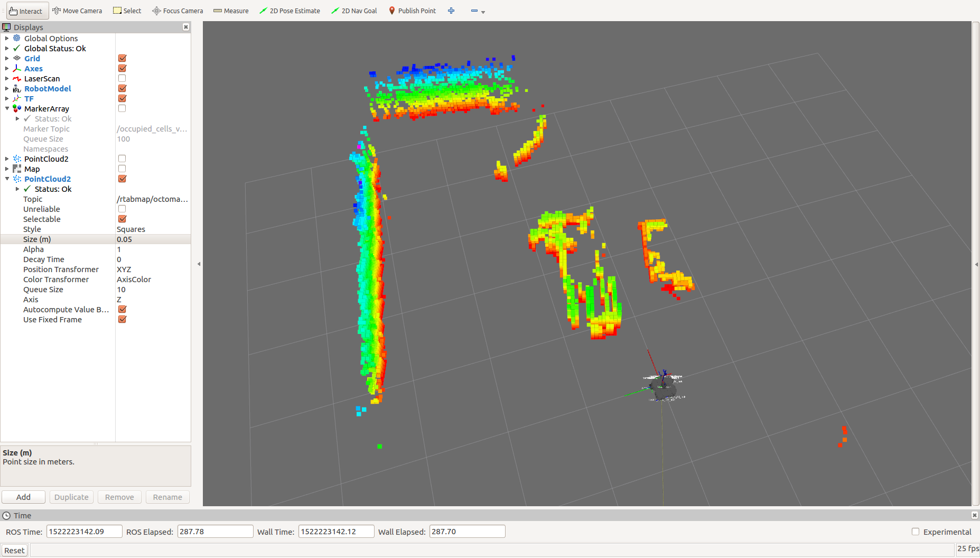The width and height of the screenshot is (980, 558).
Task: Activate the Select tool in toolbar
Action: pos(127,11)
